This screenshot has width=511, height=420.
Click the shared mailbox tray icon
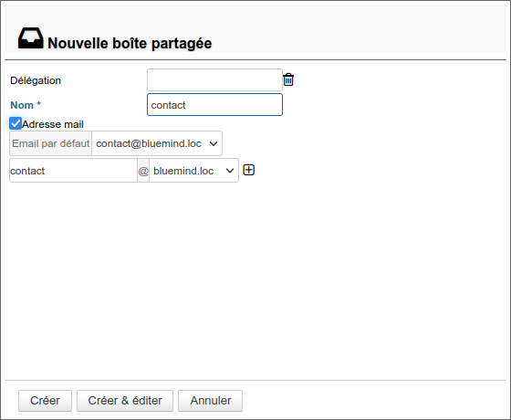coord(31,38)
